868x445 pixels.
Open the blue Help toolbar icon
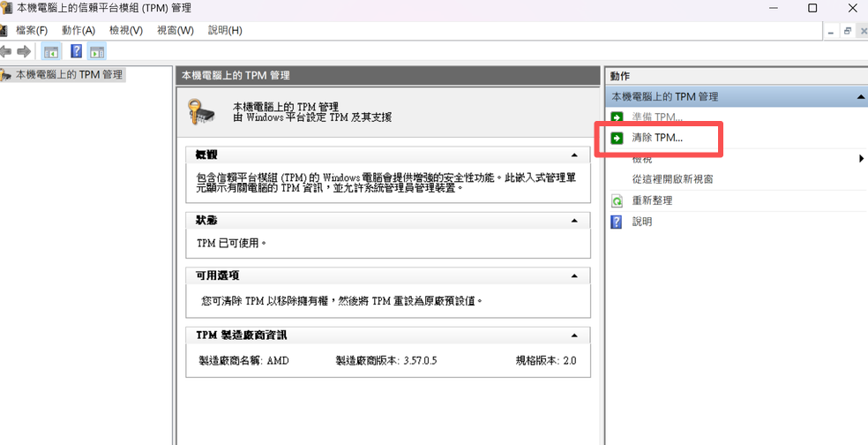(77, 51)
